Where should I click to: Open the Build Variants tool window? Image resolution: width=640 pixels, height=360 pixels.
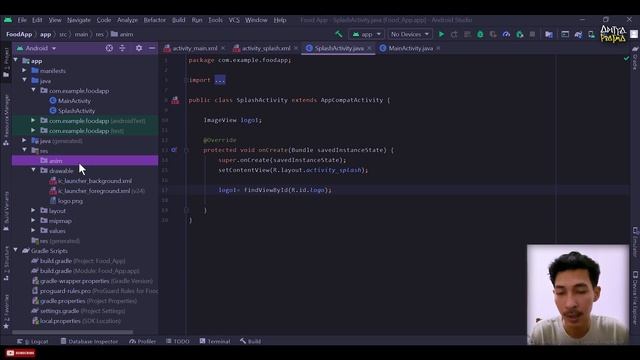(6, 211)
